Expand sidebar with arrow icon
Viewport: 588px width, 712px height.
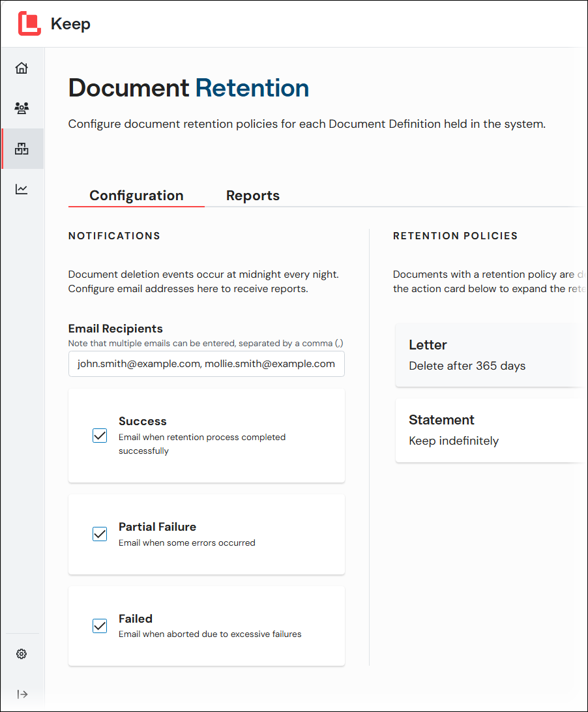click(x=22, y=694)
